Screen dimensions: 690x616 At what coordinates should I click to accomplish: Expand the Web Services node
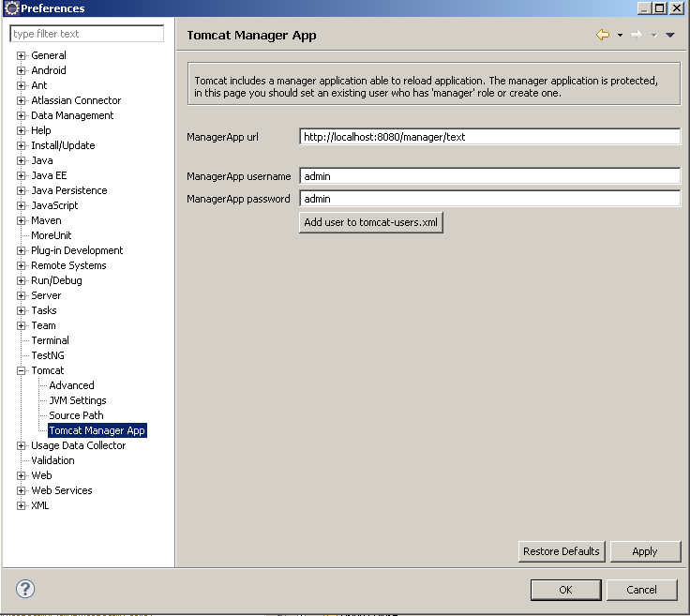pyautogui.click(x=21, y=490)
